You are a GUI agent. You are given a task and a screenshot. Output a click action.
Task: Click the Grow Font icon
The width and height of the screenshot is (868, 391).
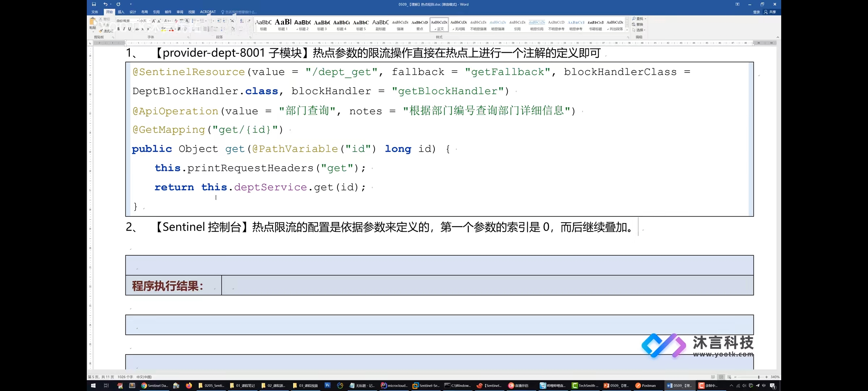coord(154,21)
